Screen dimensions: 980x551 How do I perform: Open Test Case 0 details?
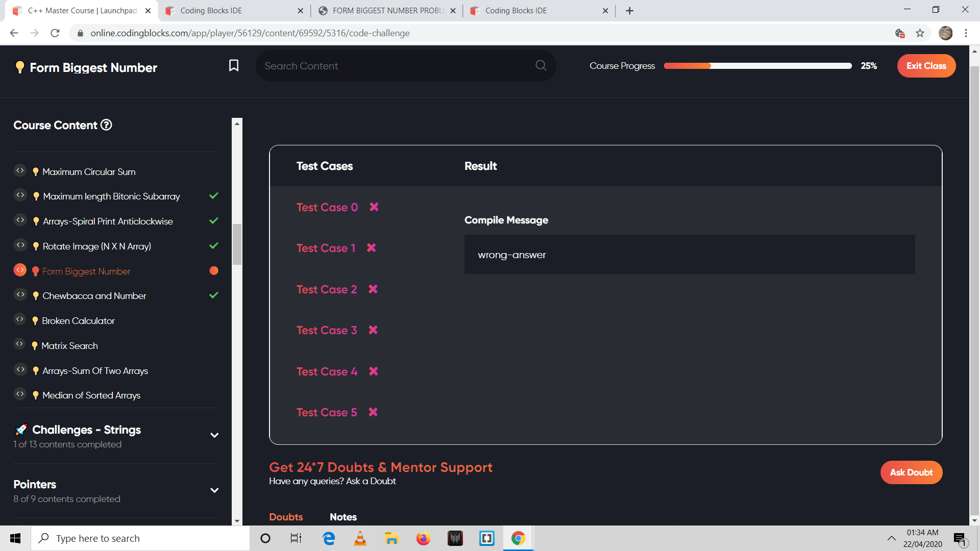pos(327,207)
